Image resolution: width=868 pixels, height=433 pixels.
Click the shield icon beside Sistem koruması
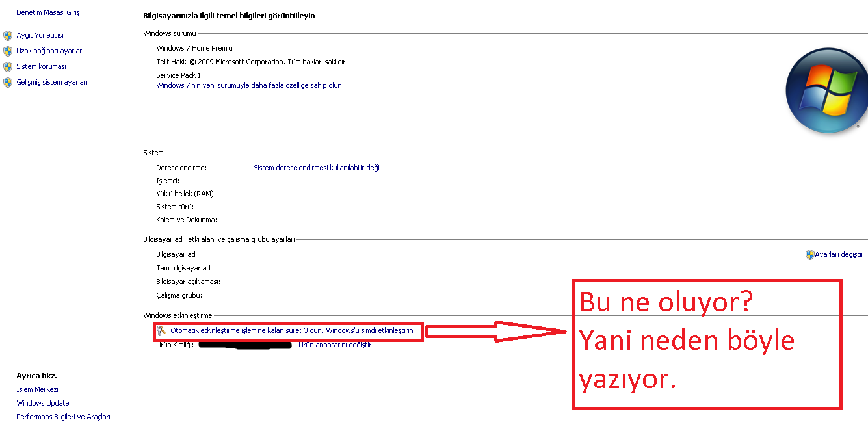pyautogui.click(x=8, y=67)
